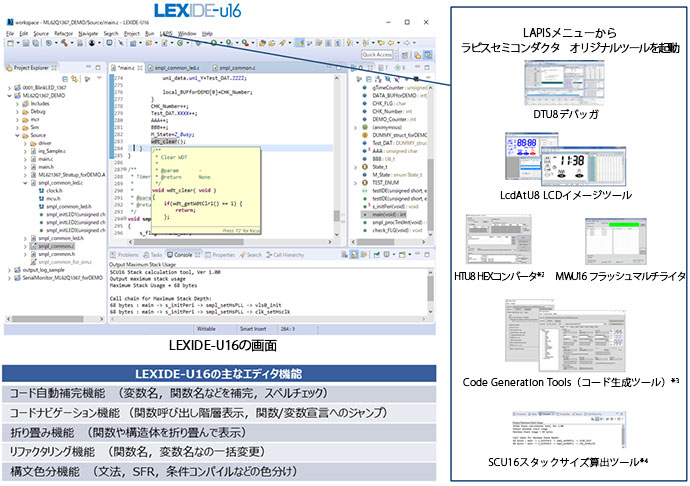This screenshot has width=690, height=486.
Task: Collapse the ML62Q1367_DEMO project
Action: (x=9, y=96)
